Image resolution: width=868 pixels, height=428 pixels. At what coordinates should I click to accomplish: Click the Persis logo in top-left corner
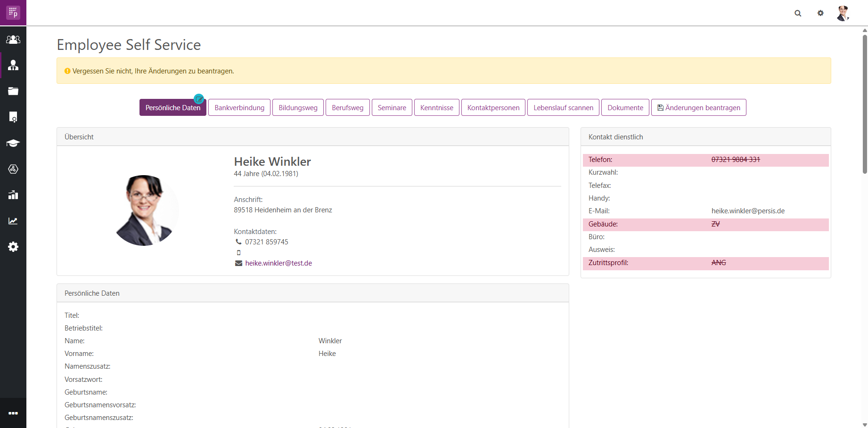click(13, 13)
